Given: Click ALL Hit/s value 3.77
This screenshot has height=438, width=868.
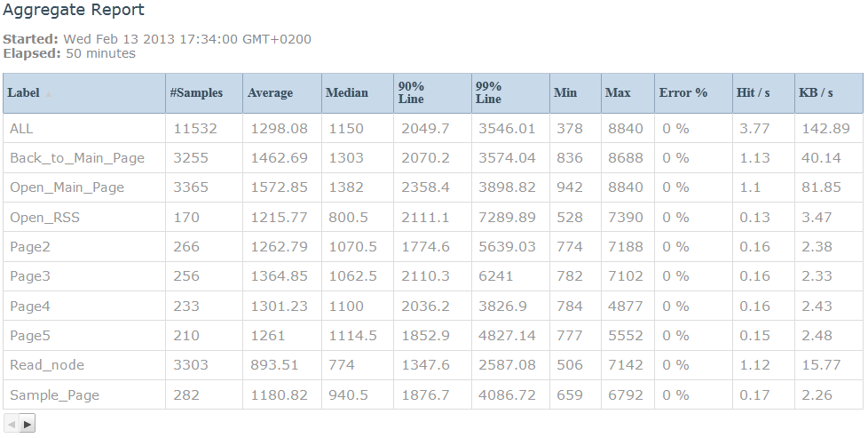Looking at the screenshot, I should coord(754,128).
